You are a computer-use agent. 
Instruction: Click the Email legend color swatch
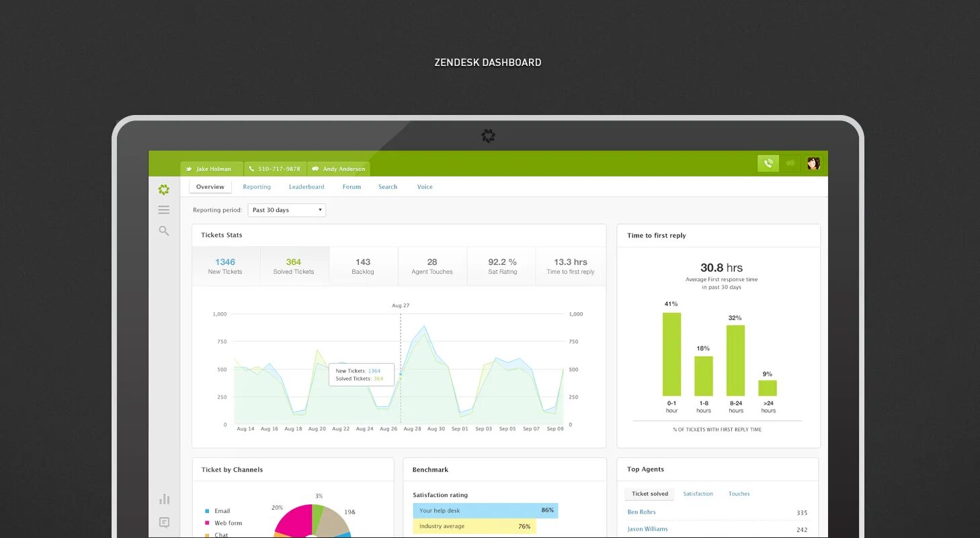point(207,511)
